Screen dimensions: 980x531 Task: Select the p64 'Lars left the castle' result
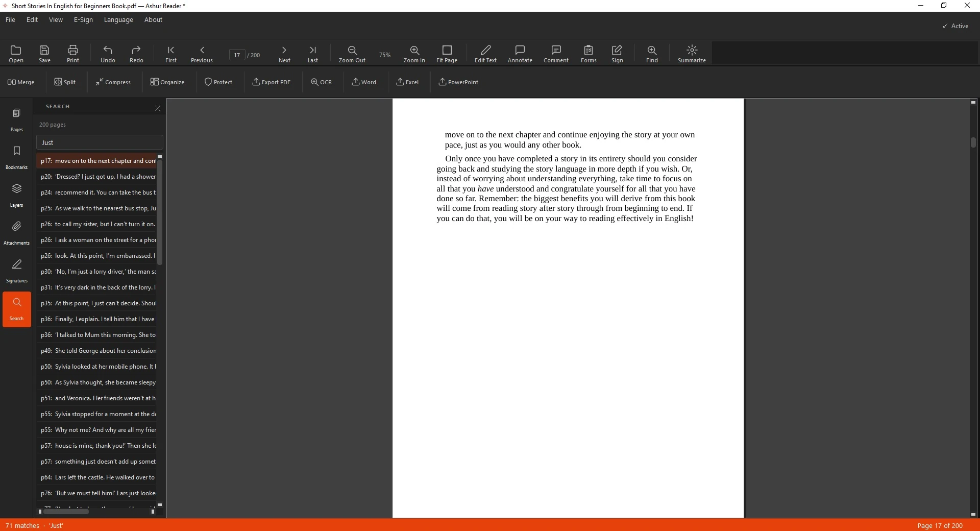click(96, 477)
